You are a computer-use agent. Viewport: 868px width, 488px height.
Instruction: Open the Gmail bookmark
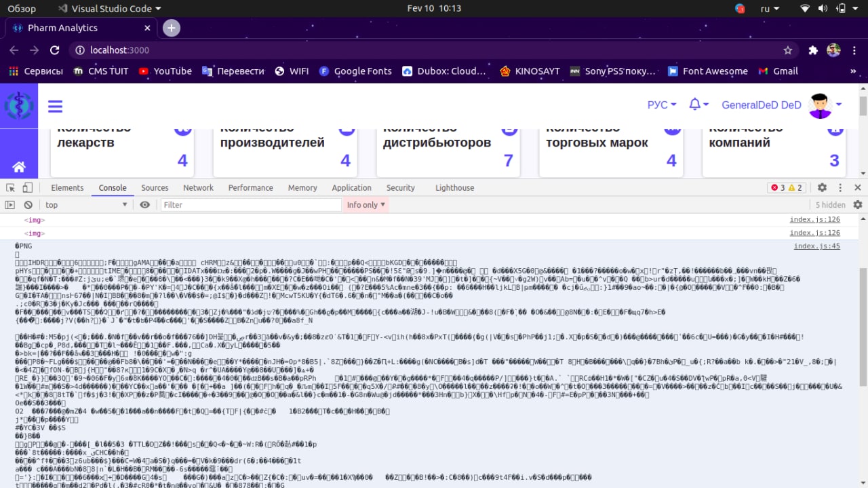(x=778, y=71)
